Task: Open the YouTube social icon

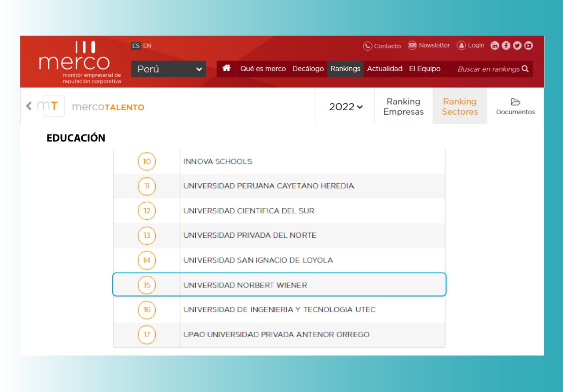Action: click(x=528, y=46)
